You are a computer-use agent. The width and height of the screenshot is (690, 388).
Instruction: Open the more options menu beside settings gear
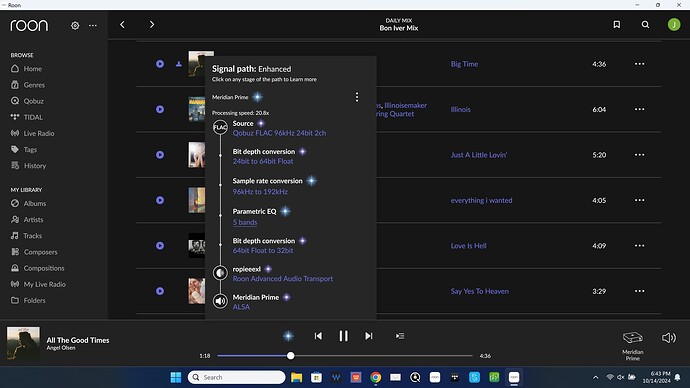(x=93, y=26)
